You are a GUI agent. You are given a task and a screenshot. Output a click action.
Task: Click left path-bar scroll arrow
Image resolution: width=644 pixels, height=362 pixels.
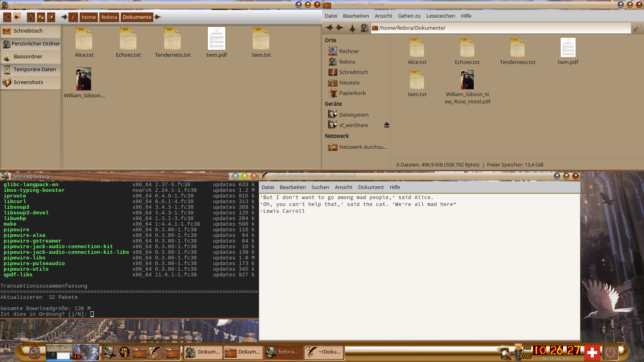point(64,17)
